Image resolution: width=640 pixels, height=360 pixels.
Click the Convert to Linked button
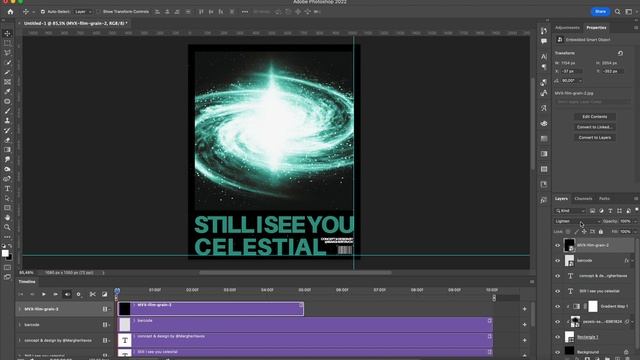pos(595,127)
